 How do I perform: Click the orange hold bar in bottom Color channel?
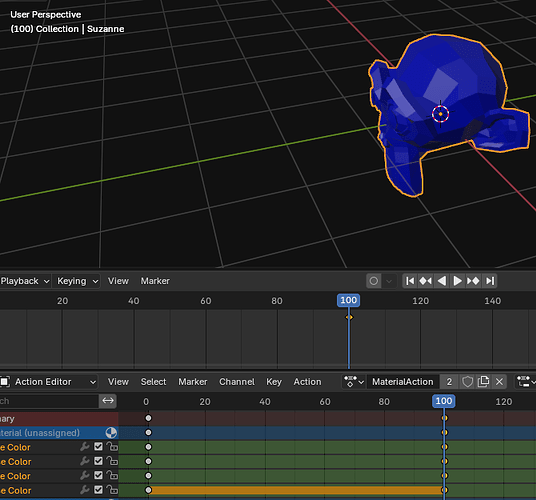tap(296, 490)
